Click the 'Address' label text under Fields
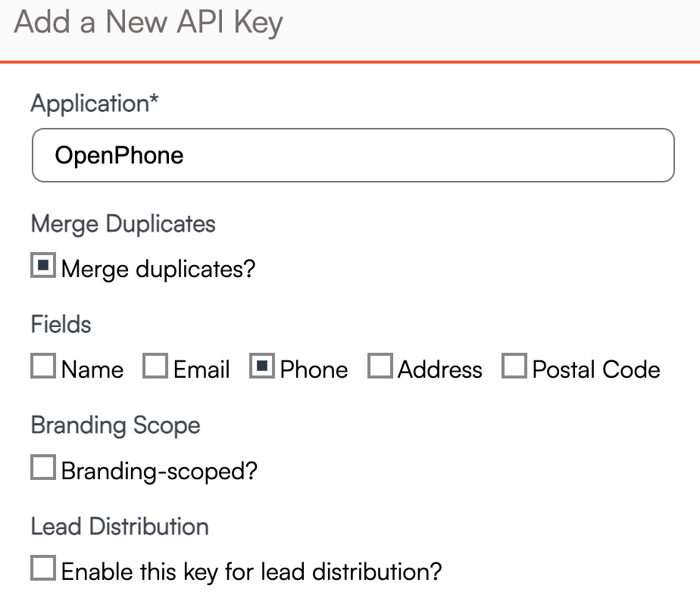Screen dimensions: 700x592 (x=439, y=369)
